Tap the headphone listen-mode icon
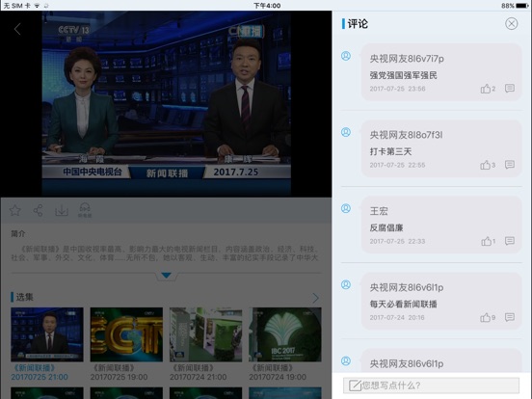This screenshot has height=399, width=532. pyautogui.click(x=85, y=210)
